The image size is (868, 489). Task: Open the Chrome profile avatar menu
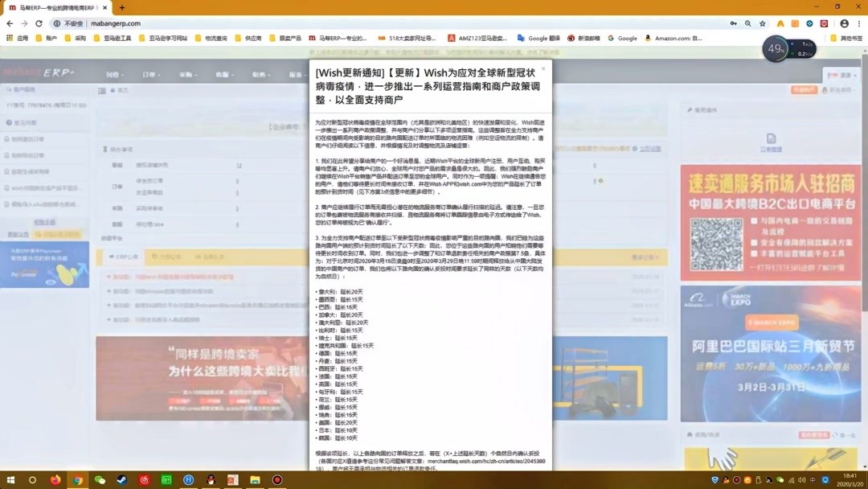coord(844,23)
